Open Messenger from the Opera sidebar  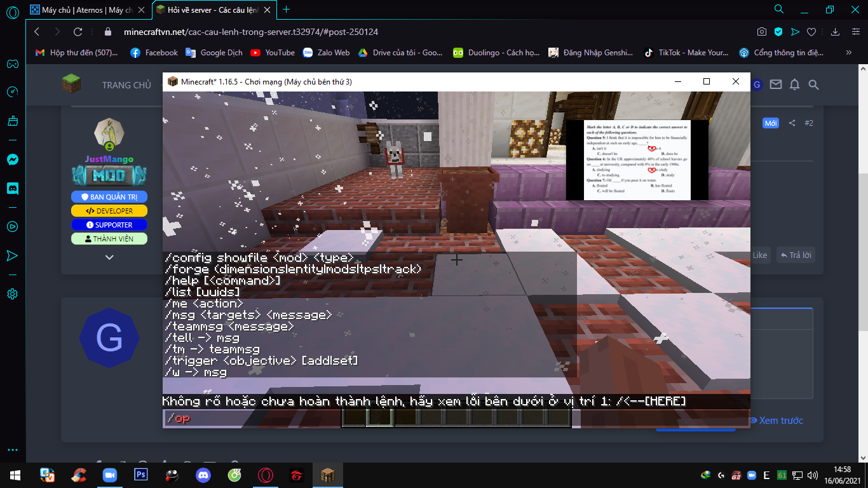coord(13,160)
